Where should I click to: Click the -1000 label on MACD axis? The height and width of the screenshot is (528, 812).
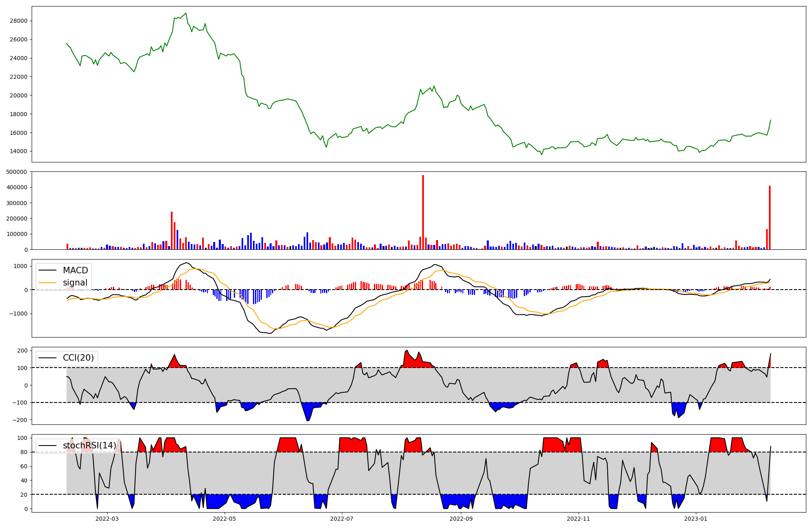click(19, 314)
